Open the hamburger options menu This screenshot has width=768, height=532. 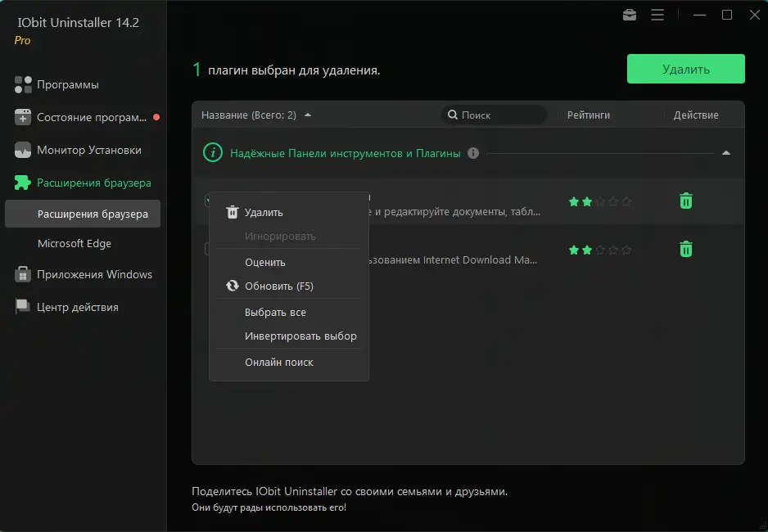[657, 15]
